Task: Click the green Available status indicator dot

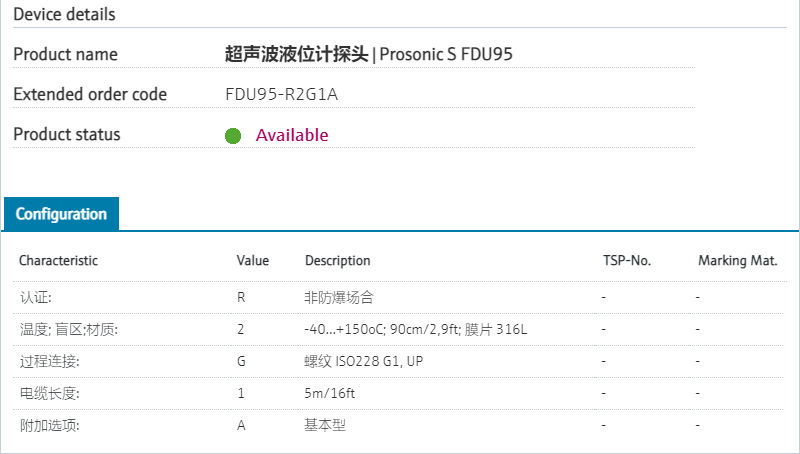Action: click(x=233, y=135)
